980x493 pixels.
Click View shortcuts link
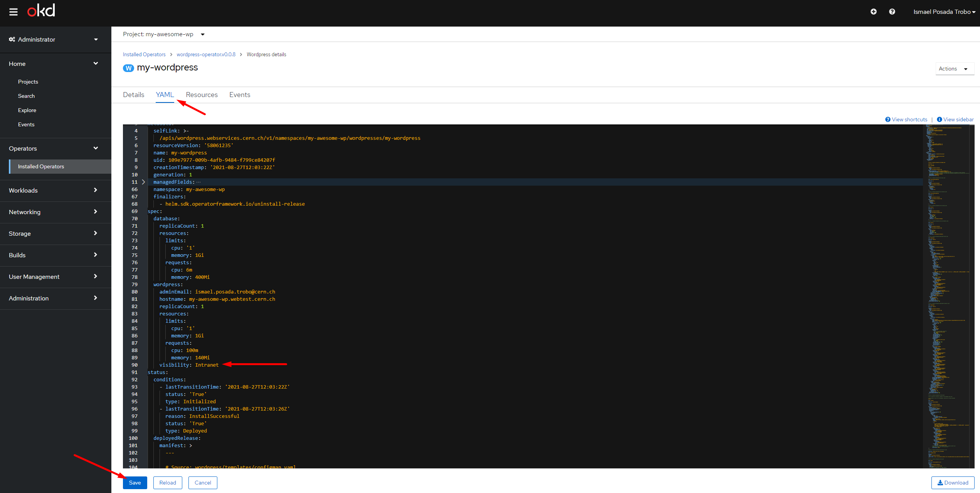[x=906, y=119]
